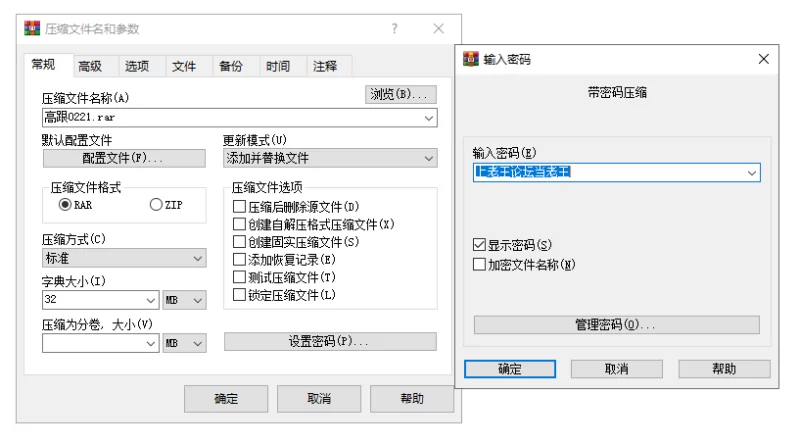Click the 压缩文件名称 input field
The width and height of the screenshot is (800, 444).
230,117
